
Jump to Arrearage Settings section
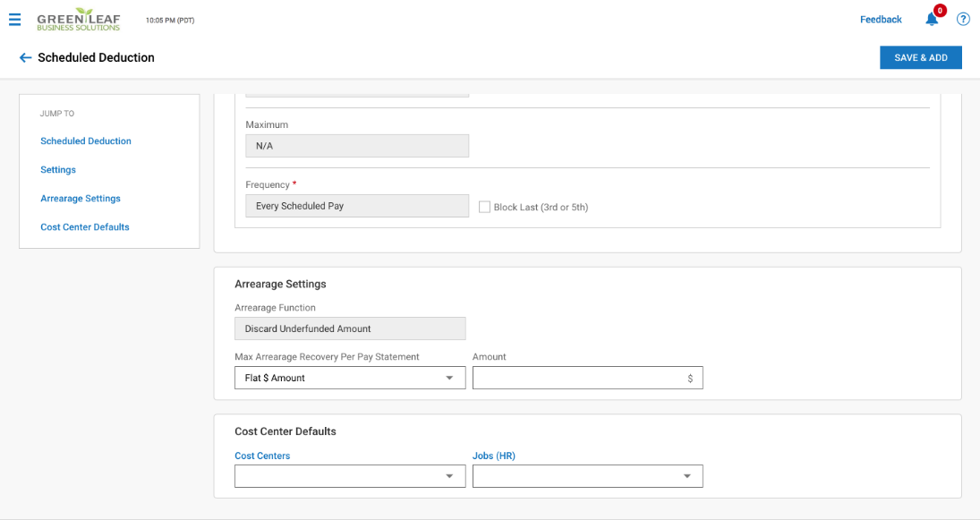point(81,199)
